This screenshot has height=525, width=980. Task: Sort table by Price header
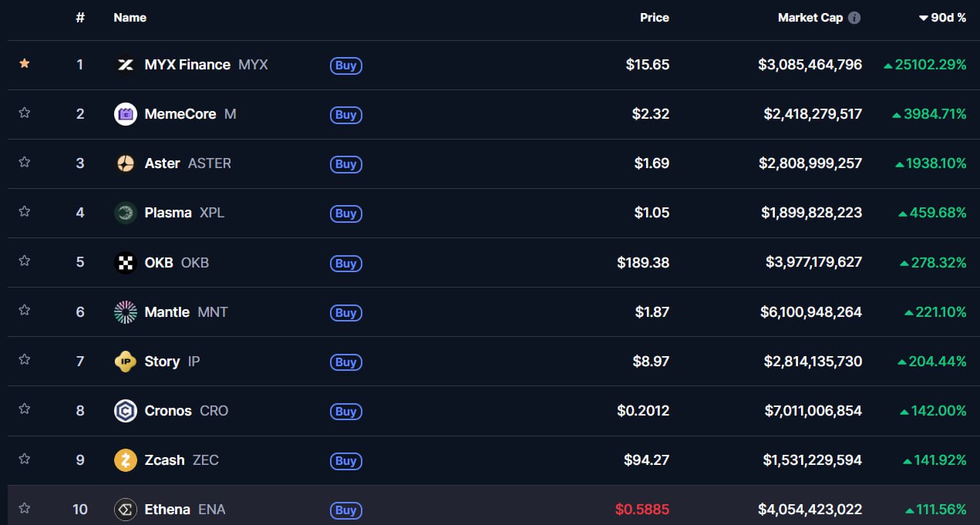[654, 18]
